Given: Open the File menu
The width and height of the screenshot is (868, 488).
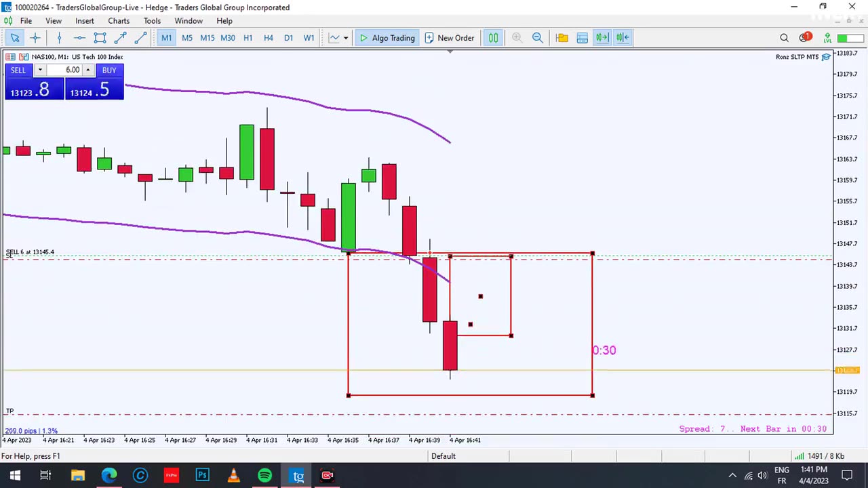Looking at the screenshot, I should (26, 21).
